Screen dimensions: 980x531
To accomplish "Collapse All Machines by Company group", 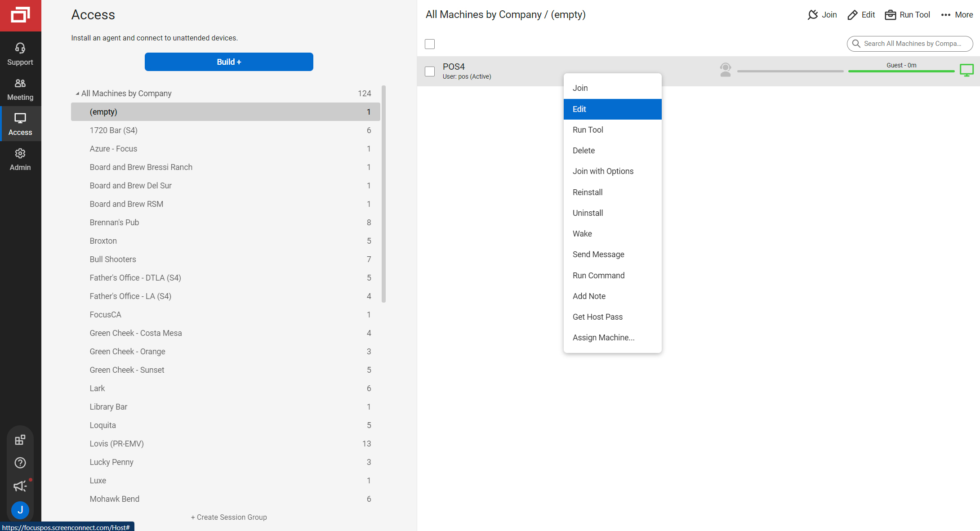I will tap(77, 94).
